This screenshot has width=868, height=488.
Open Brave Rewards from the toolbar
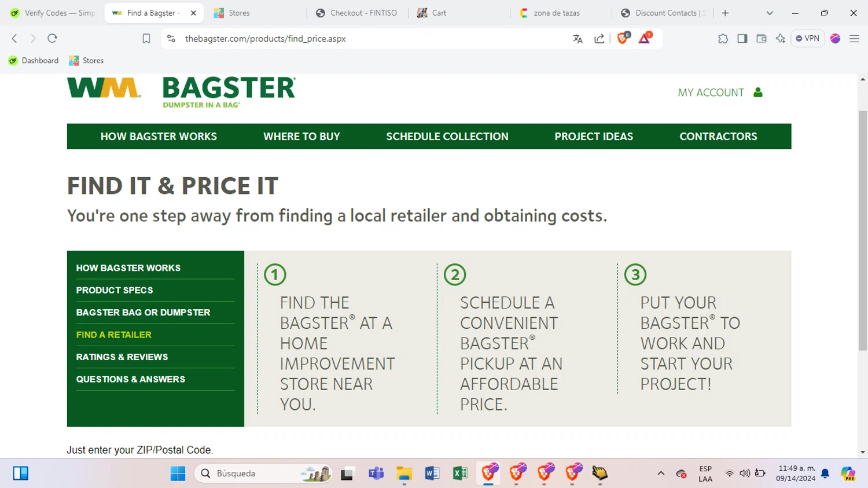coord(644,38)
